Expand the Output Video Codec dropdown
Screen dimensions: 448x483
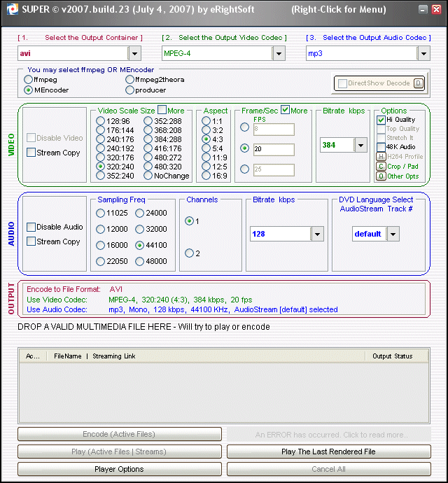coord(279,53)
